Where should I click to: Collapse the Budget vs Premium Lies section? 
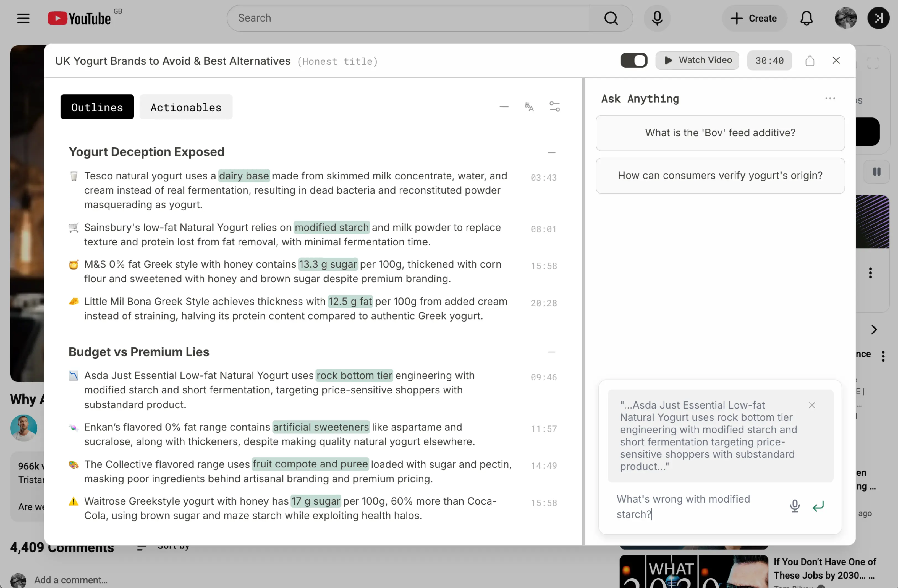[551, 352]
